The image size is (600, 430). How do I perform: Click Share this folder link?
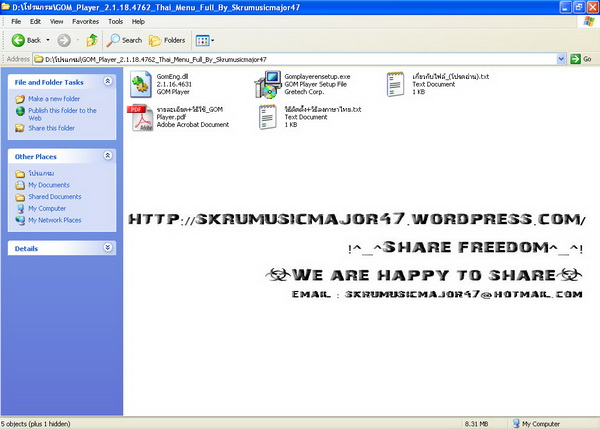[51, 128]
